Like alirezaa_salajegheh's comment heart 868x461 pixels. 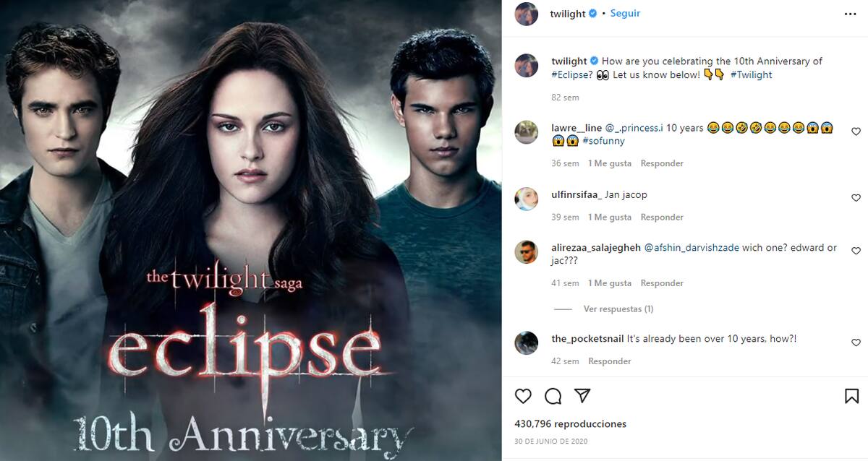[x=856, y=251]
